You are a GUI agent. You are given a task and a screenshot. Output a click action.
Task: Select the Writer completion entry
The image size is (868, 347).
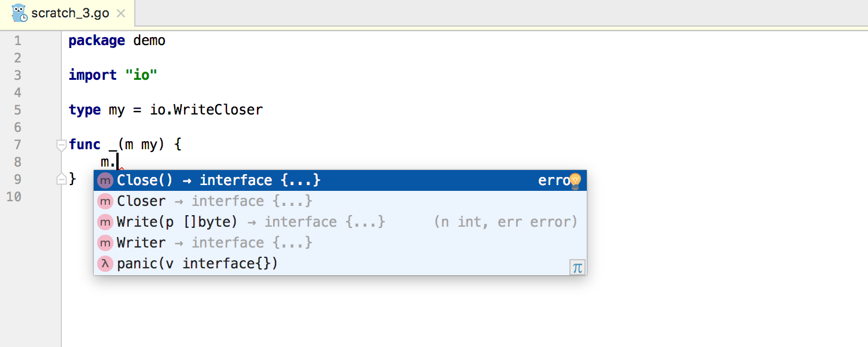click(340, 243)
